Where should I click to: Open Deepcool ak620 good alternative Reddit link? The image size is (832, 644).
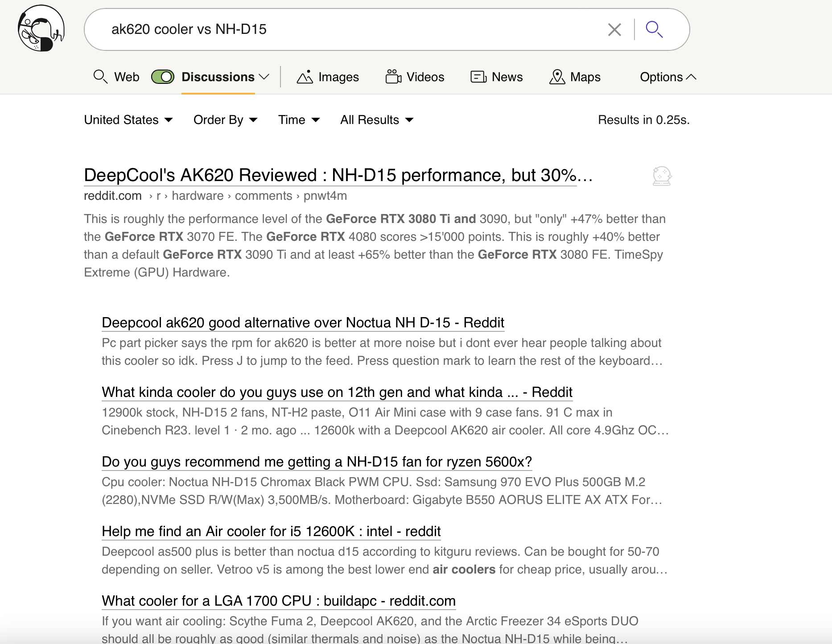(303, 322)
